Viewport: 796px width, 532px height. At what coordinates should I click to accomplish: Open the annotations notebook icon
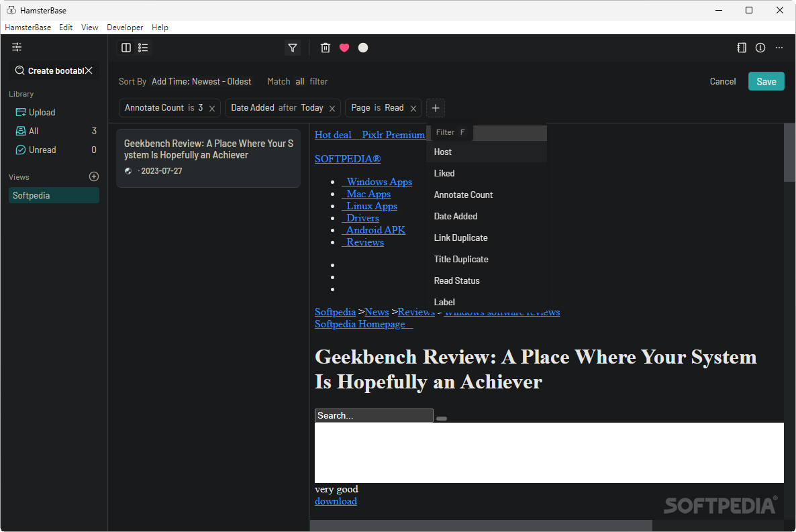[x=742, y=48]
